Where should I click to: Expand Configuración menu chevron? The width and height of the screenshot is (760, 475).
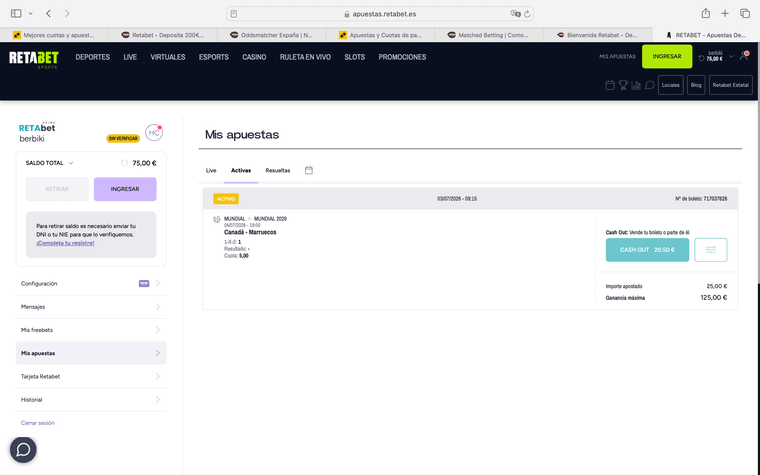click(x=158, y=284)
